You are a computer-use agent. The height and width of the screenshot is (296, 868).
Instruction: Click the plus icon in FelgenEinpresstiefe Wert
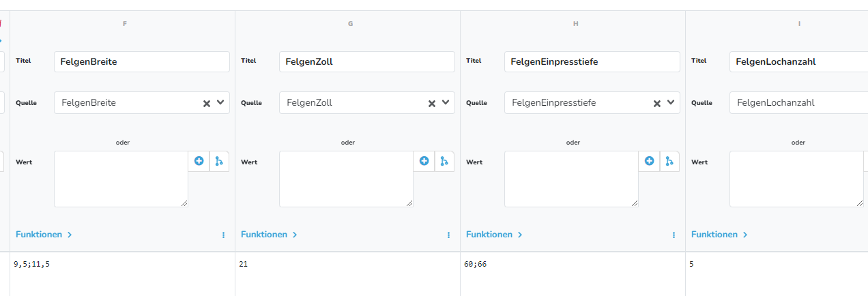649,162
